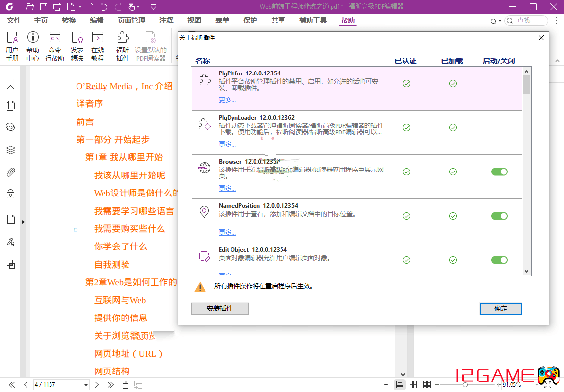The image size is (564, 392).
Task: Switch to the 注释 tab
Action: click(166, 21)
